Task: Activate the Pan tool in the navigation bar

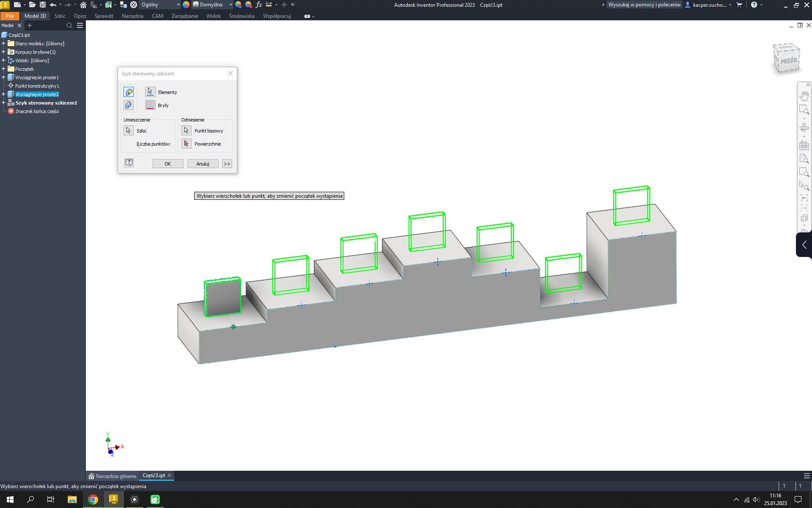Action: 804,95
